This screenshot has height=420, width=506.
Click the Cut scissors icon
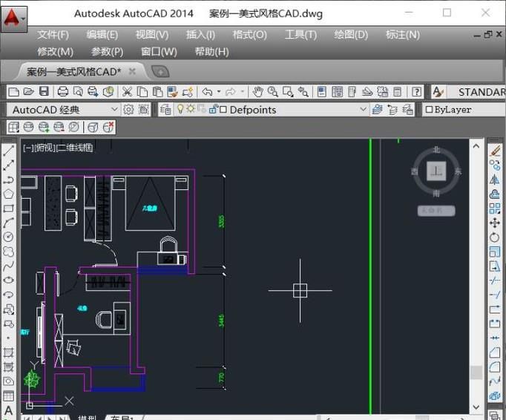[x=127, y=92]
